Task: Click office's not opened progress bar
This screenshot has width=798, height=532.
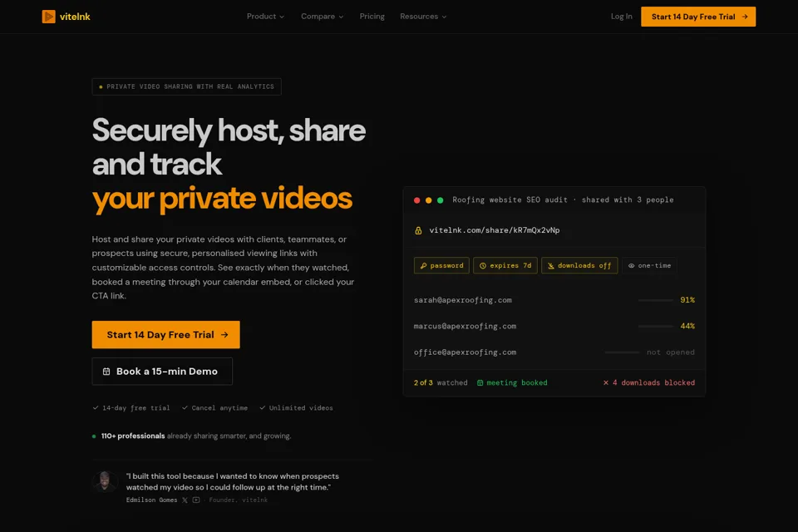Action: [x=622, y=352]
